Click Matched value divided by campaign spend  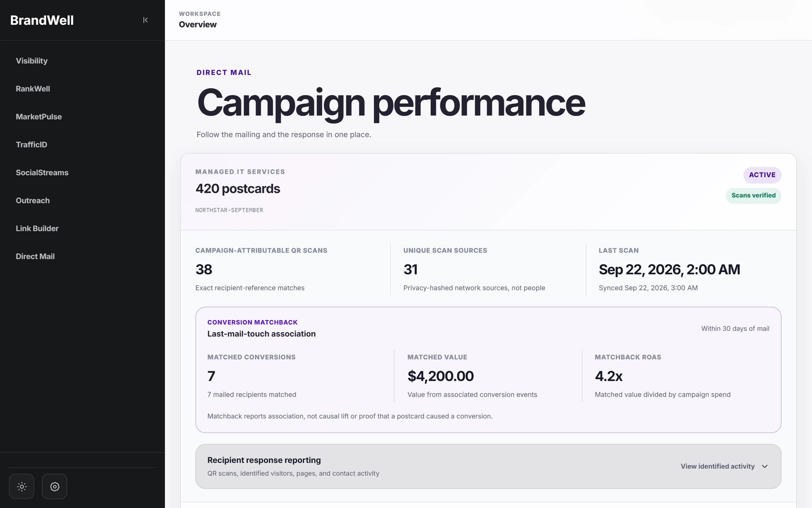[662, 394]
